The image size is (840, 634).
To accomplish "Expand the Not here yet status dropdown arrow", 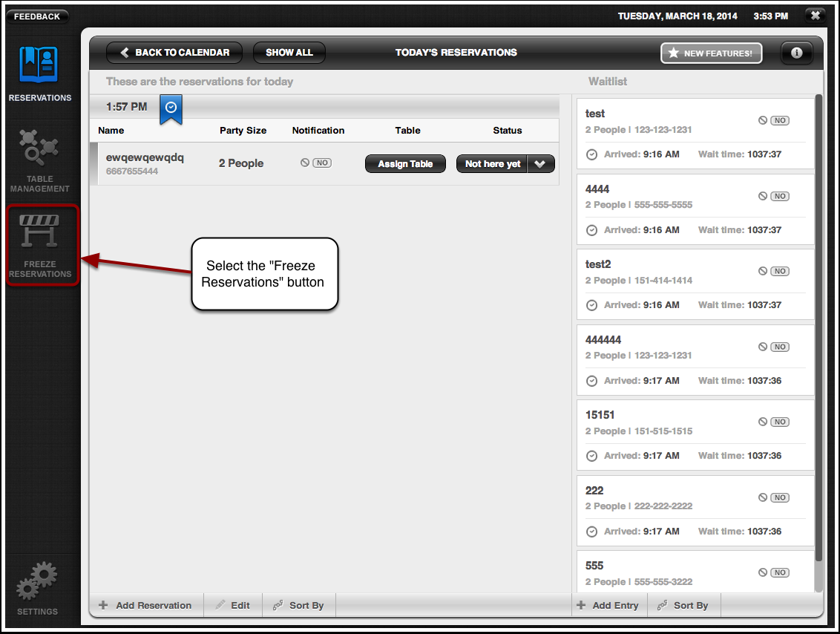I will [x=541, y=164].
